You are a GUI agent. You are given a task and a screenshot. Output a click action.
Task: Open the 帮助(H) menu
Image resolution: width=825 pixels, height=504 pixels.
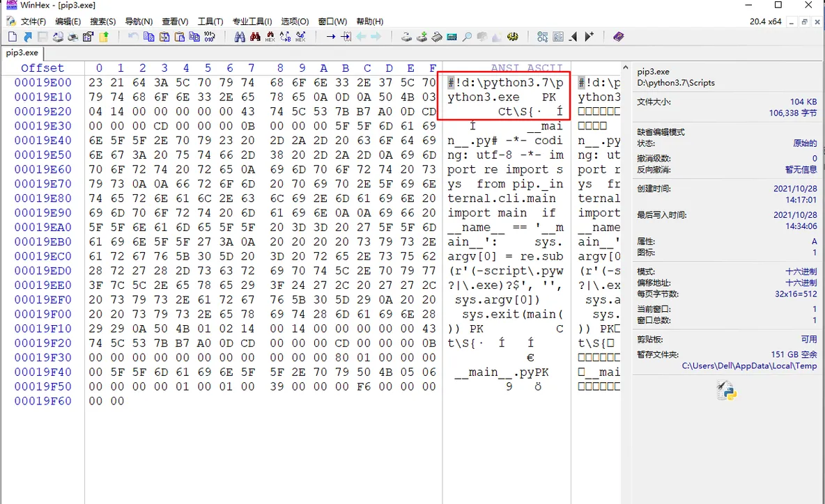370,22
